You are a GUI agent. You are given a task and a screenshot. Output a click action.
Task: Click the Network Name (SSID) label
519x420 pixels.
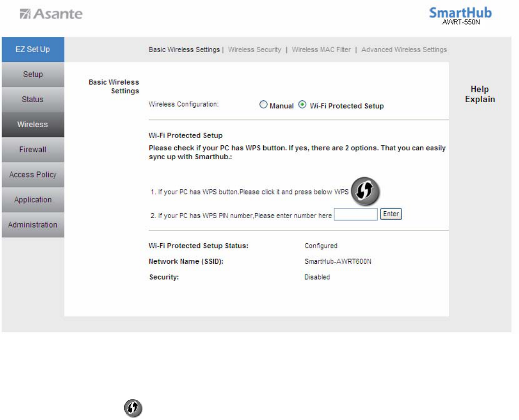[x=186, y=261]
